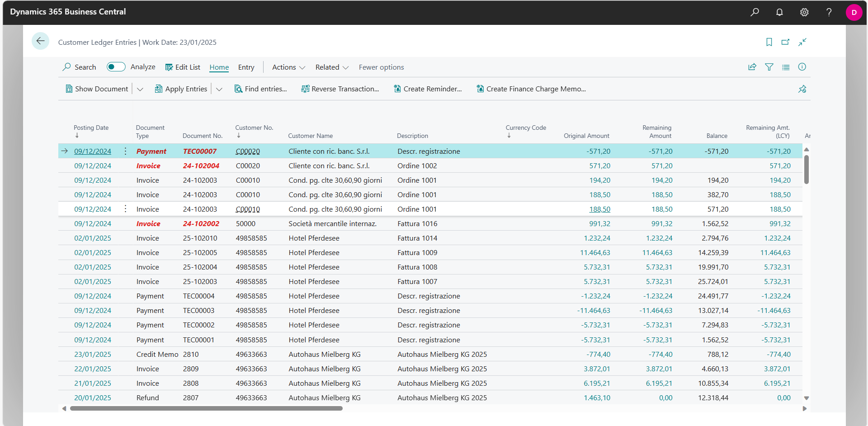Click the Dynamics 365 Business Central title

point(68,12)
